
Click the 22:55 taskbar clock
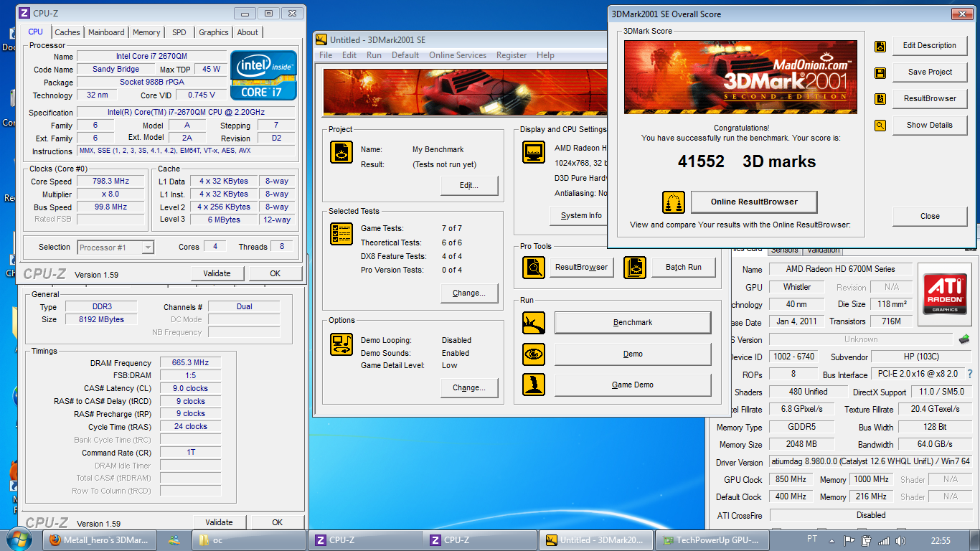click(940, 541)
